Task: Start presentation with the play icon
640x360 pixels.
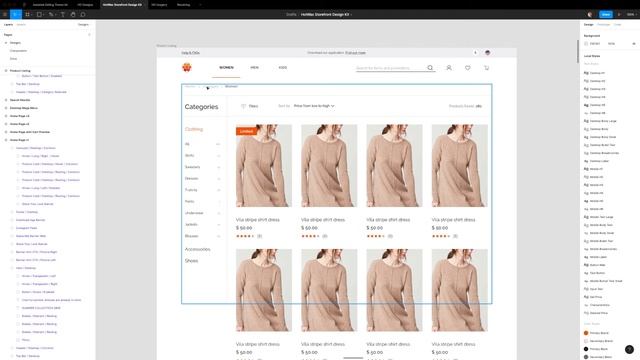Action: 619,14
